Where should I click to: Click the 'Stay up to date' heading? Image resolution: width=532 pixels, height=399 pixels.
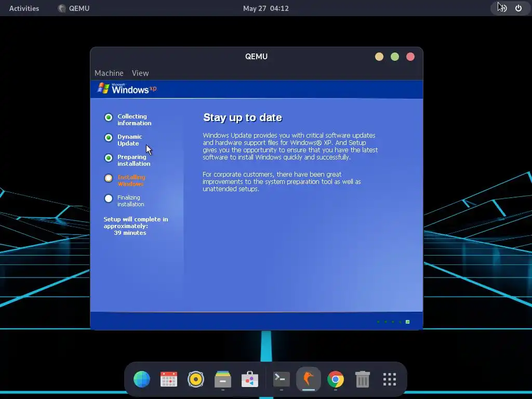[x=243, y=117]
